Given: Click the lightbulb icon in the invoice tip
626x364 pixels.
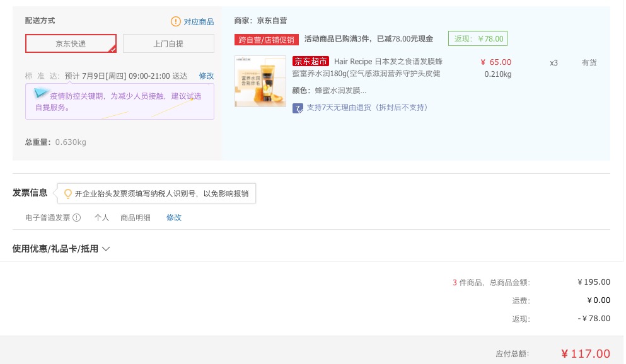Looking at the screenshot, I should [x=68, y=193].
